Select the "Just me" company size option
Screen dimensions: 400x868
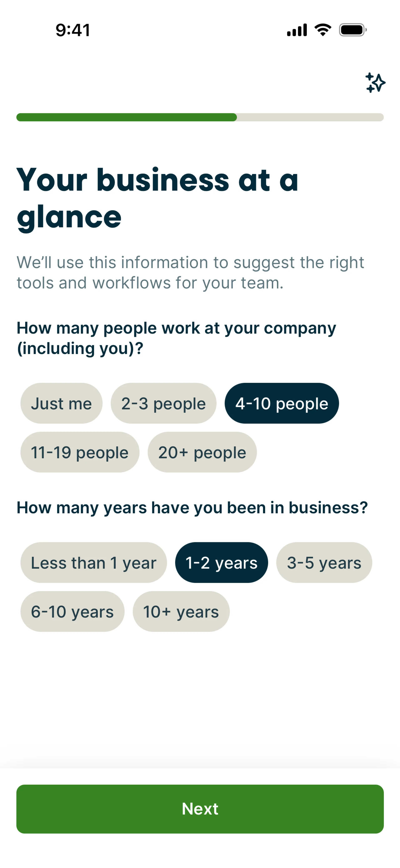61,403
